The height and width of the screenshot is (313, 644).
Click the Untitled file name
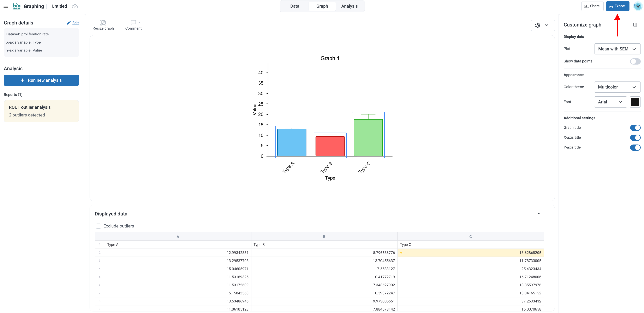(x=59, y=6)
